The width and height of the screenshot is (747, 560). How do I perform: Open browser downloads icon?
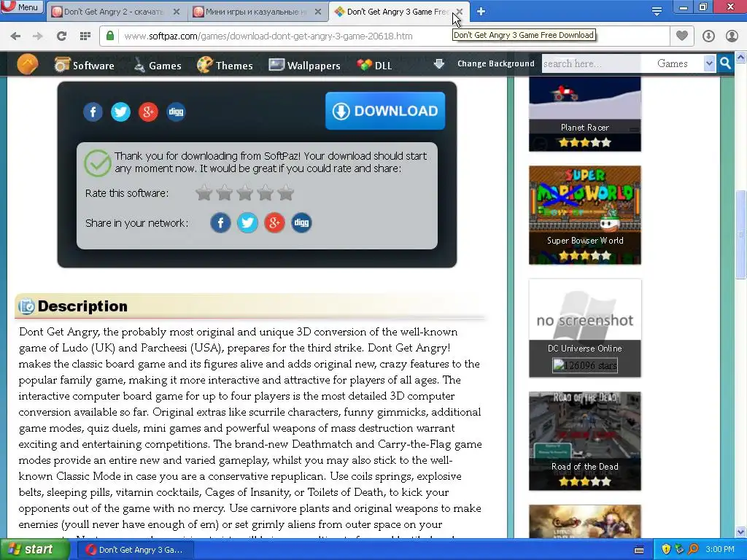coord(708,36)
